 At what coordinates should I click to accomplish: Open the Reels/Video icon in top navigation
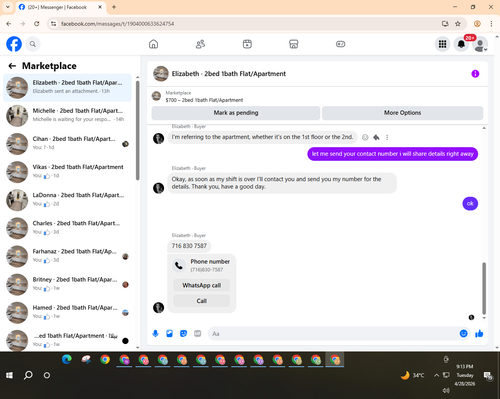coord(247,44)
